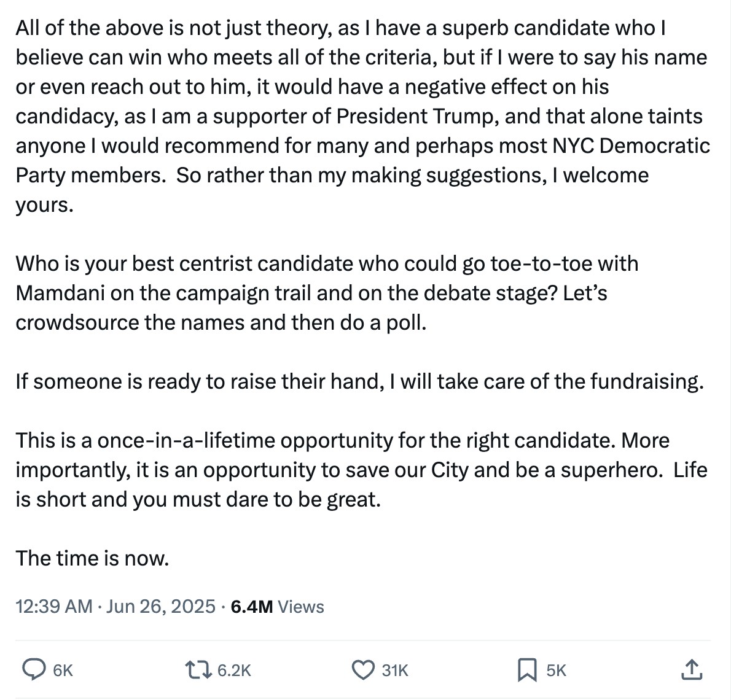Viewport: 731px width, 700px height.
Task: Click the repost arrows icon
Action: click(x=198, y=670)
